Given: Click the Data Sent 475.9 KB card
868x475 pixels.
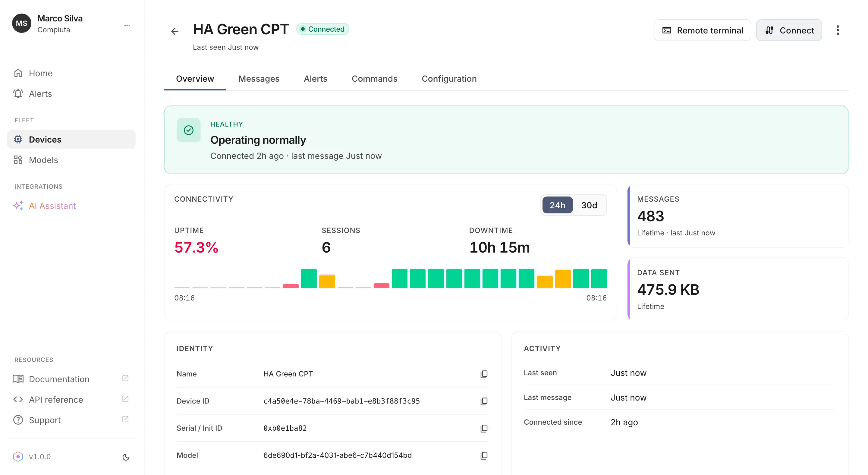Looking at the screenshot, I should [738, 289].
